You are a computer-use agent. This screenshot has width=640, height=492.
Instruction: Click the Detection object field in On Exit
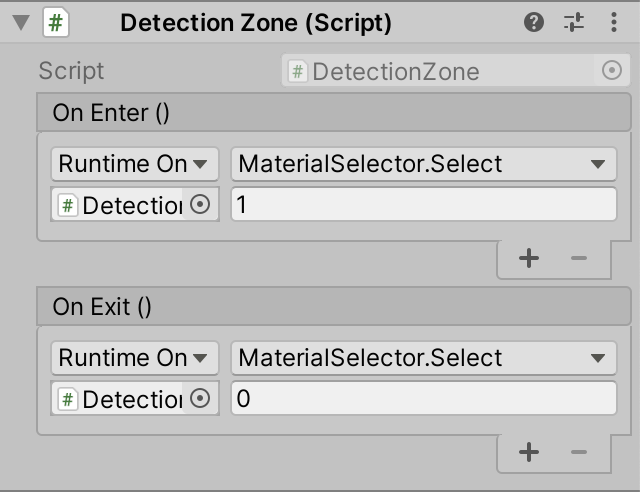point(120,399)
